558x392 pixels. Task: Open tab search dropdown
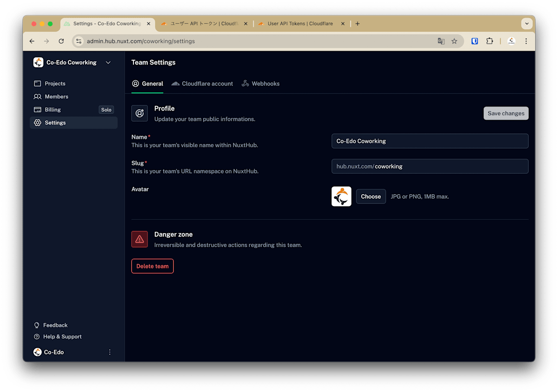[x=526, y=24]
